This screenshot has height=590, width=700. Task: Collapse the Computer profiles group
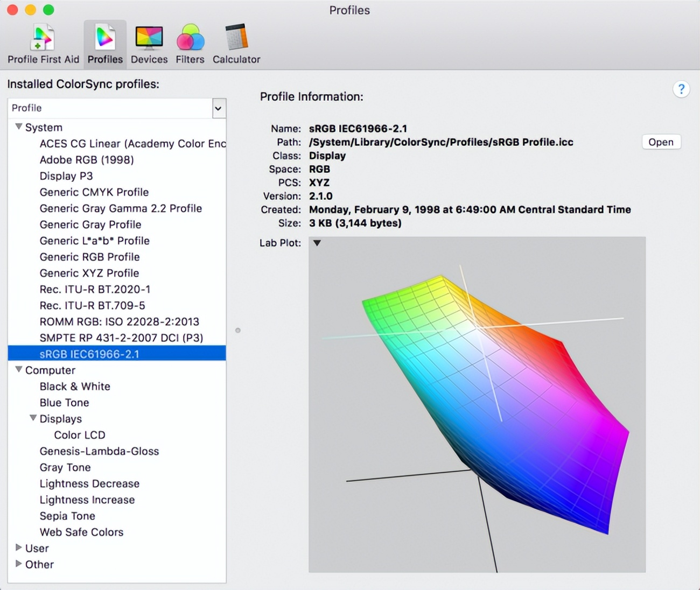[19, 370]
